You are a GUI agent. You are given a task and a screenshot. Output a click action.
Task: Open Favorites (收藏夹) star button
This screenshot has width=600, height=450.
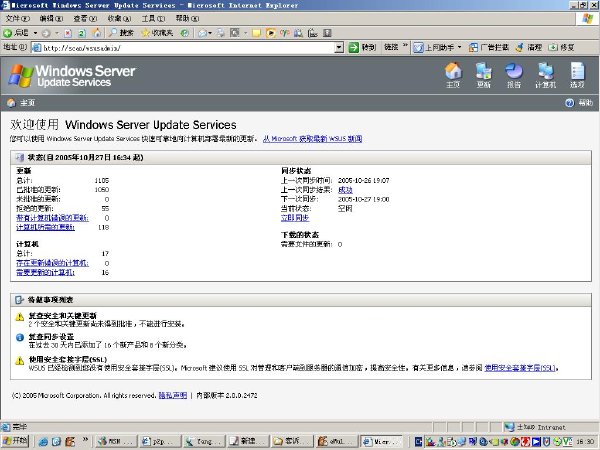point(157,33)
